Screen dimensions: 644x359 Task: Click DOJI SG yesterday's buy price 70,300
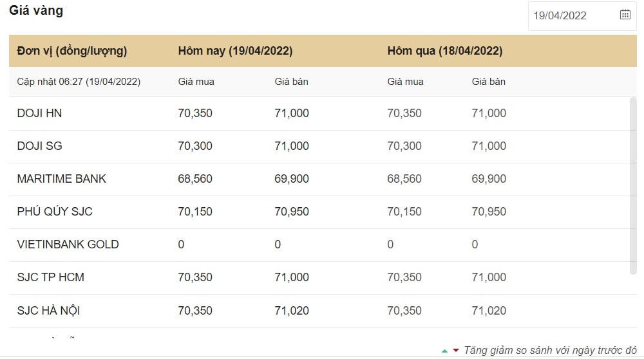click(x=404, y=146)
